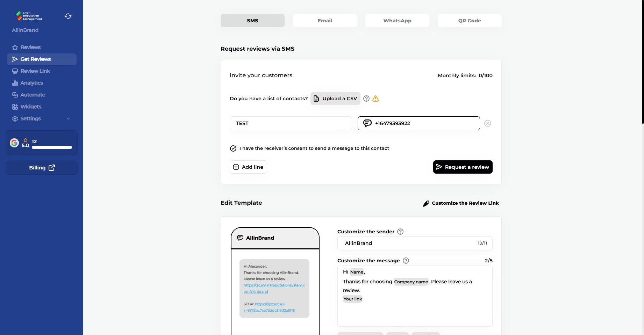
Task: Click the sync refresh icon in sidebar
Action: (68, 16)
